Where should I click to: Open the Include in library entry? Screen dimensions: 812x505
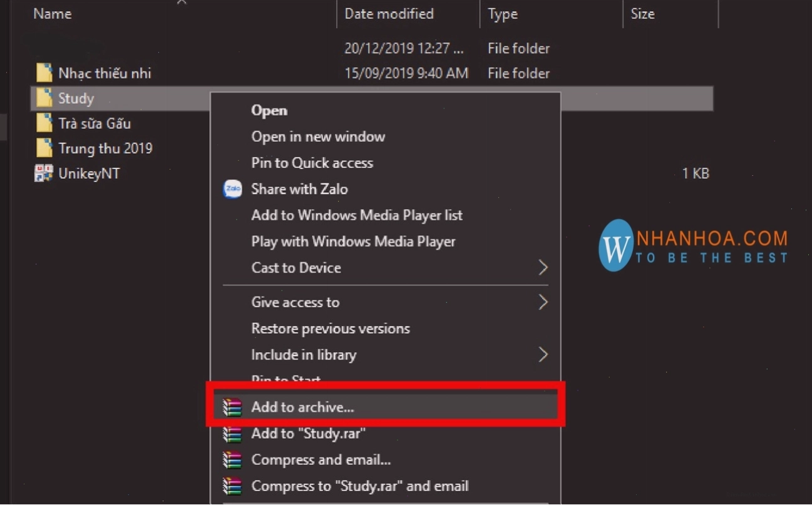click(304, 355)
